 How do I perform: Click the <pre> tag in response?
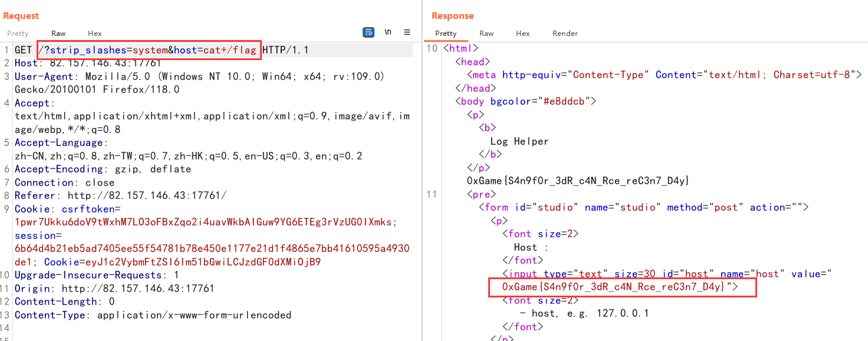tap(481, 194)
